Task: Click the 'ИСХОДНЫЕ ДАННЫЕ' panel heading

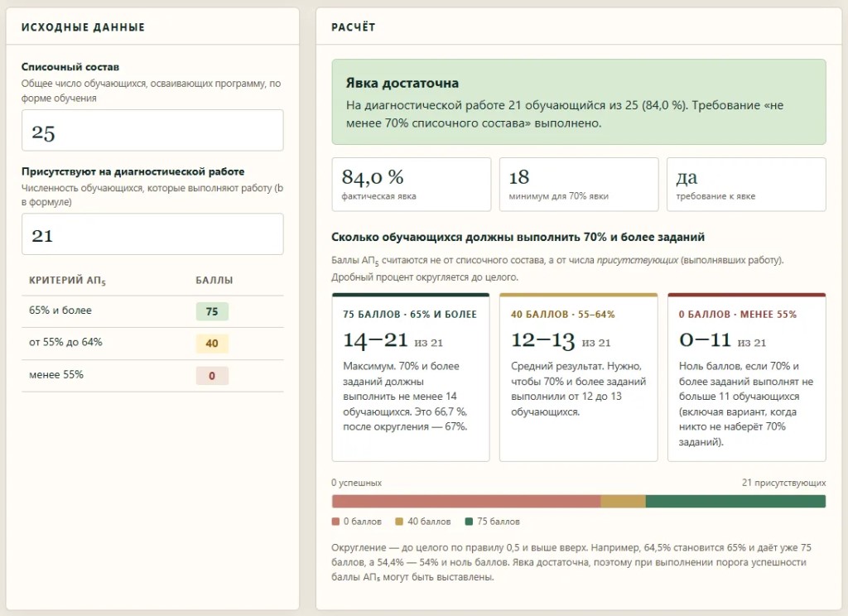Action: pos(84,27)
